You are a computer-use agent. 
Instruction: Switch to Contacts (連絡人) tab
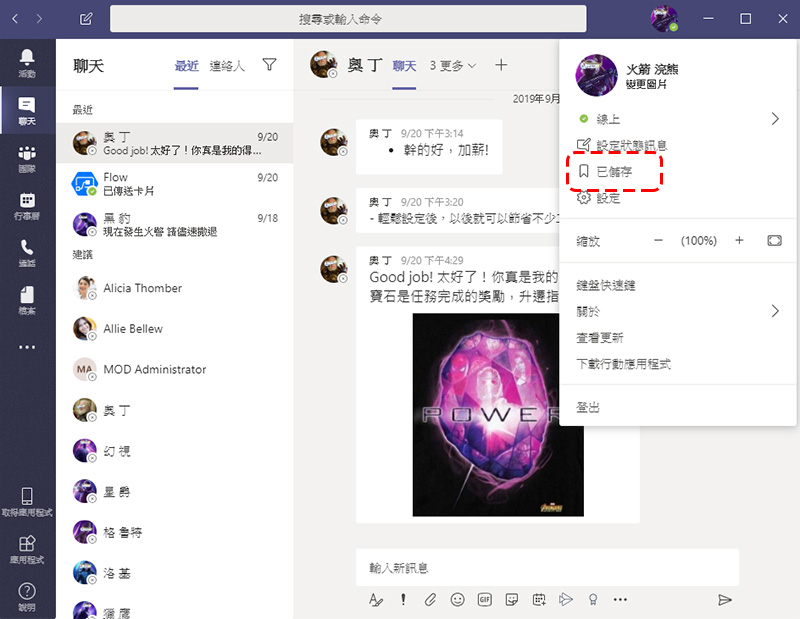click(227, 66)
